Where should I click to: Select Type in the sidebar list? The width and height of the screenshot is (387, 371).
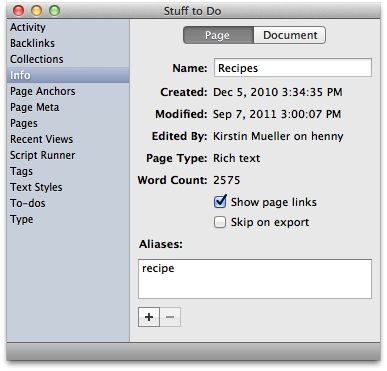pos(68,219)
